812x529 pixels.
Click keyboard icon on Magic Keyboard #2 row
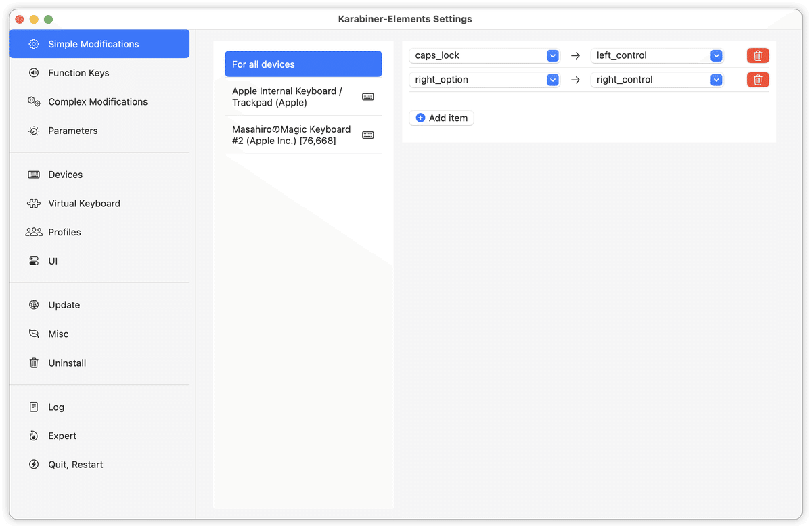[368, 135]
